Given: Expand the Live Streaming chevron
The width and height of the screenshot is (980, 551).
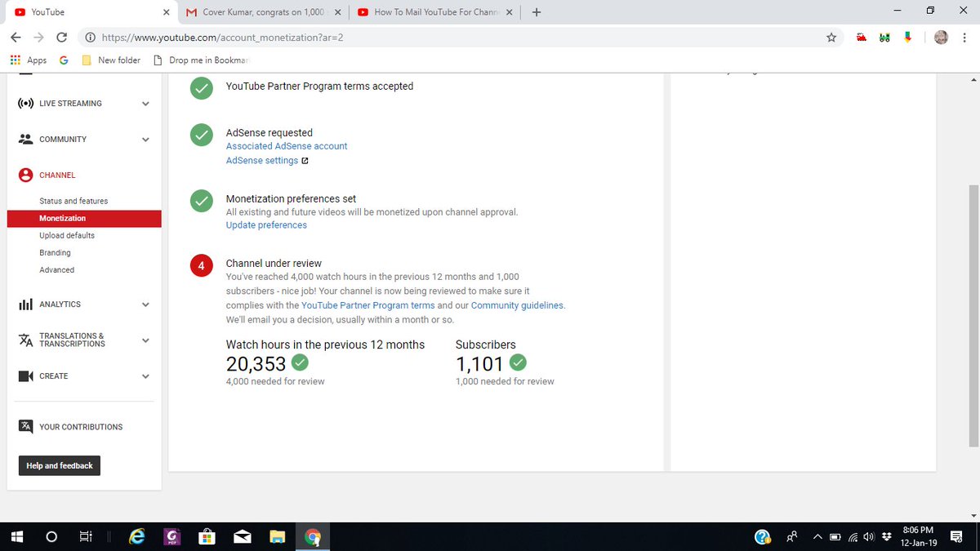Looking at the screenshot, I should tap(145, 104).
